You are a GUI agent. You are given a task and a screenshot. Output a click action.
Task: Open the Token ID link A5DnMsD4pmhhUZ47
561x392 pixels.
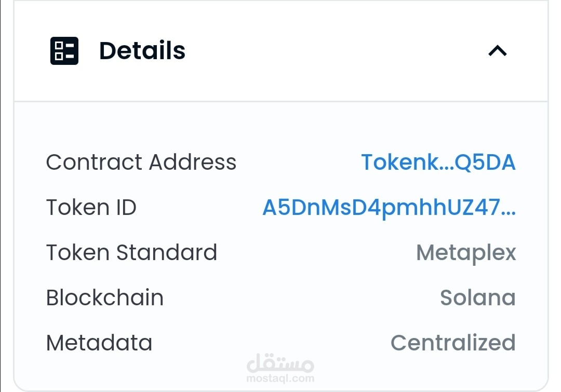point(388,207)
